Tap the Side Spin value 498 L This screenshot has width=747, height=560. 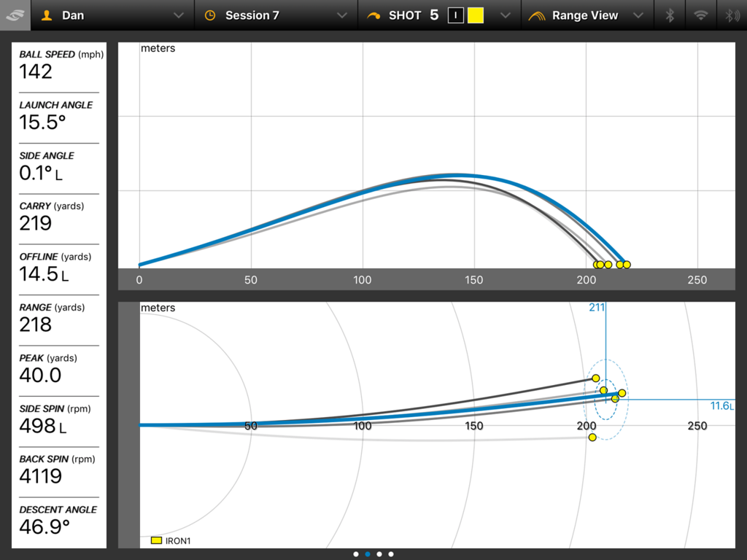pos(43,426)
